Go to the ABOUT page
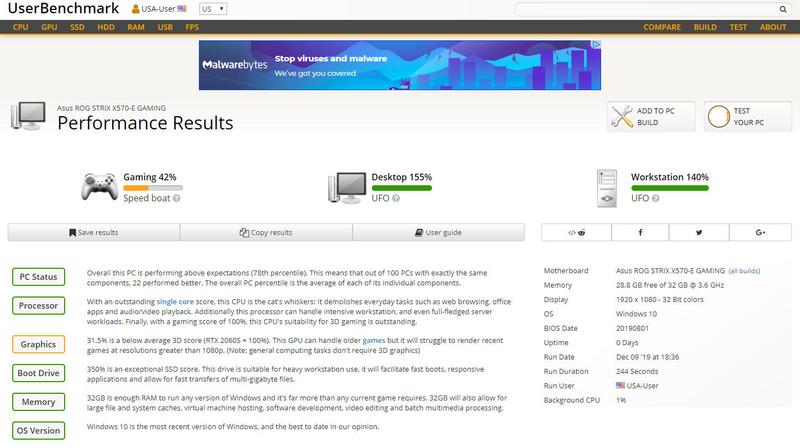The image size is (800, 448). [x=772, y=27]
